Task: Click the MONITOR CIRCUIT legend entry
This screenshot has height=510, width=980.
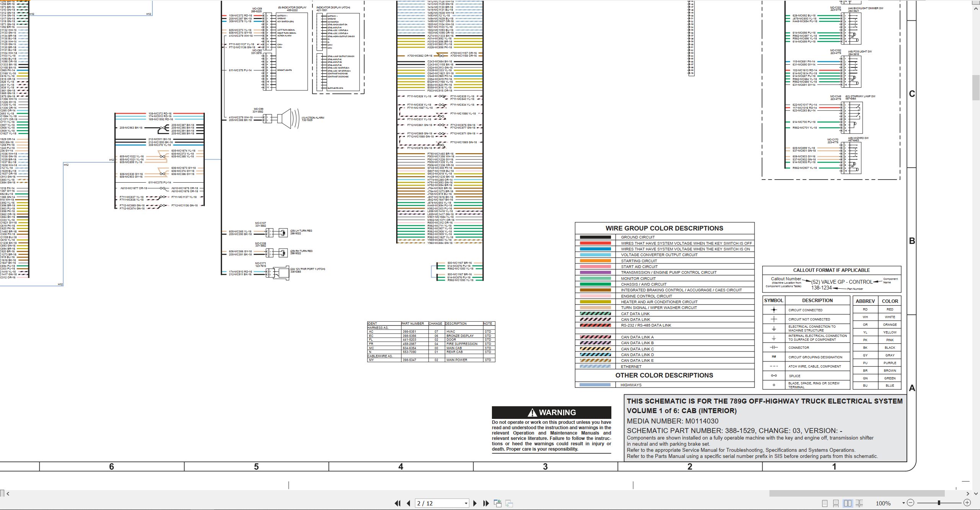Action: coord(638,278)
